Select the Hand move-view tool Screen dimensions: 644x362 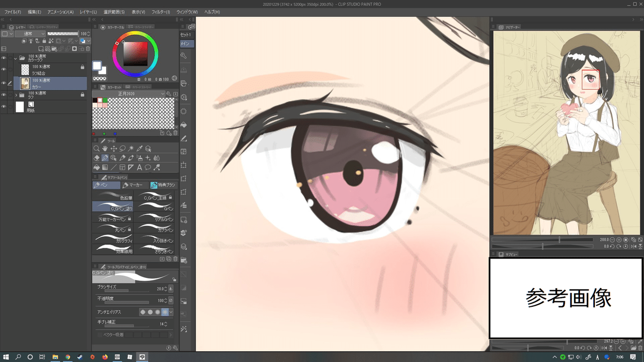pyautogui.click(x=105, y=149)
